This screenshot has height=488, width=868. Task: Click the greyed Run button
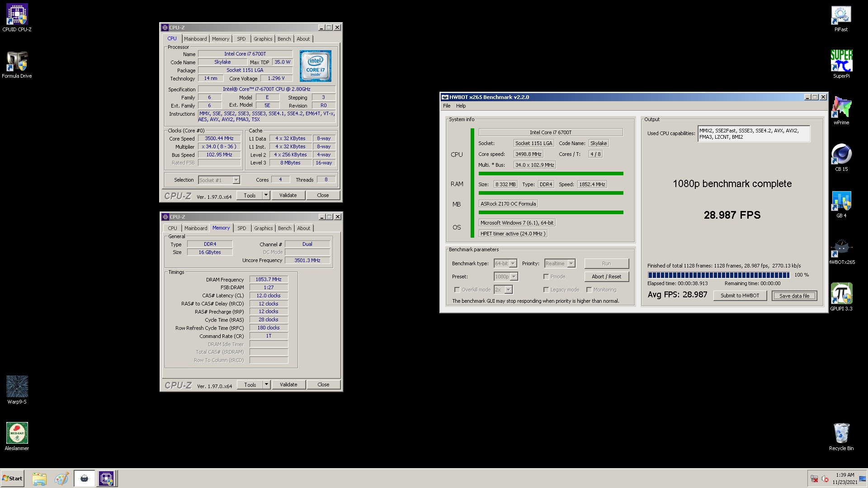[x=606, y=263]
